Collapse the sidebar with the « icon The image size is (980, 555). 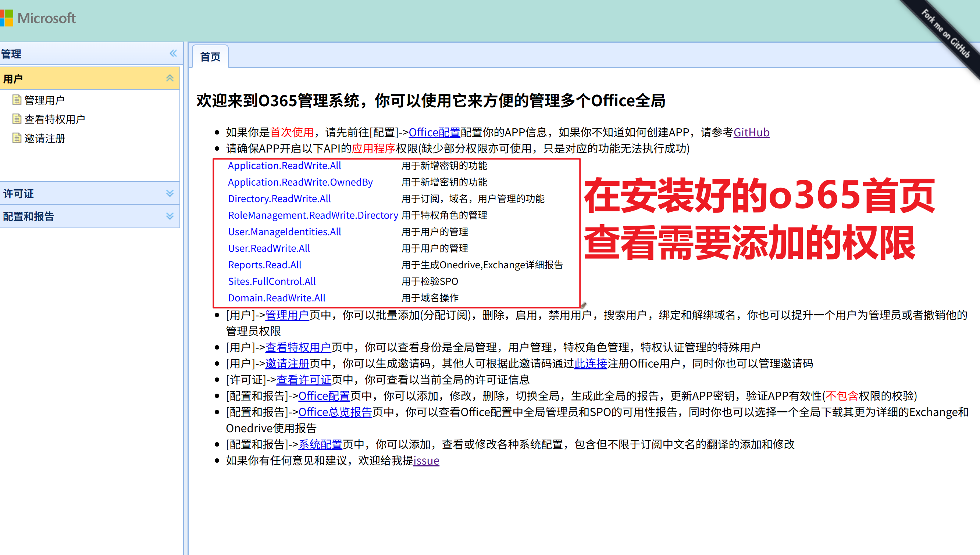(x=173, y=53)
